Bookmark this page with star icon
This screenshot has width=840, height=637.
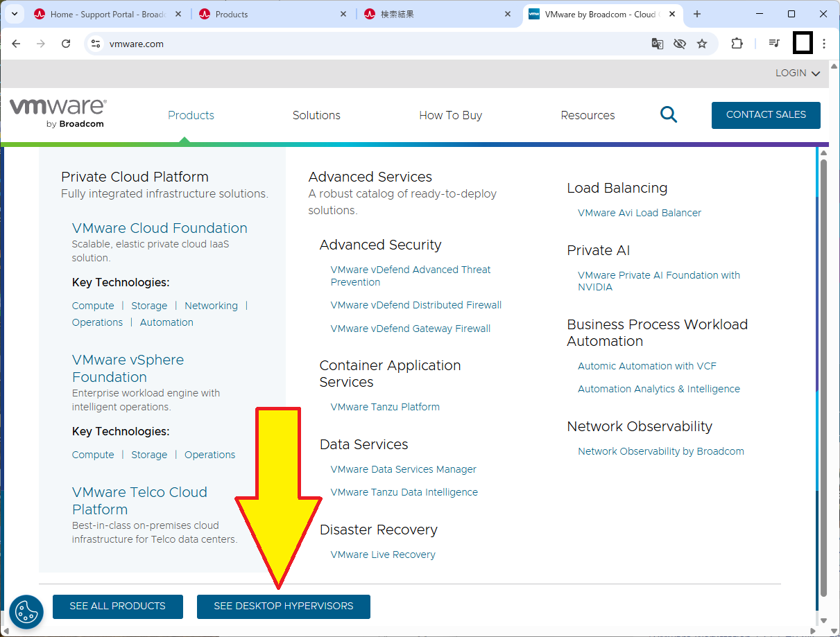coord(702,44)
